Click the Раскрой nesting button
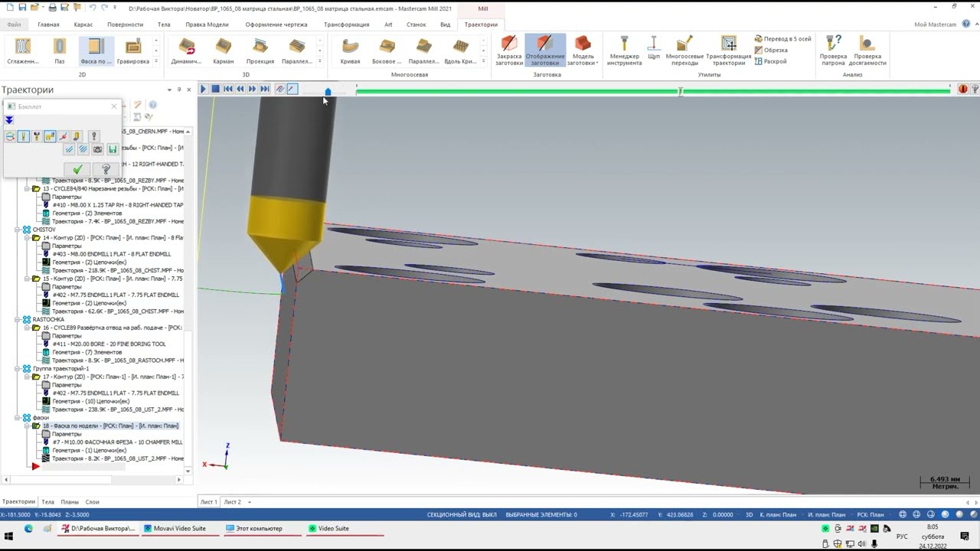Screen dimensions: 980x551 click(770, 61)
